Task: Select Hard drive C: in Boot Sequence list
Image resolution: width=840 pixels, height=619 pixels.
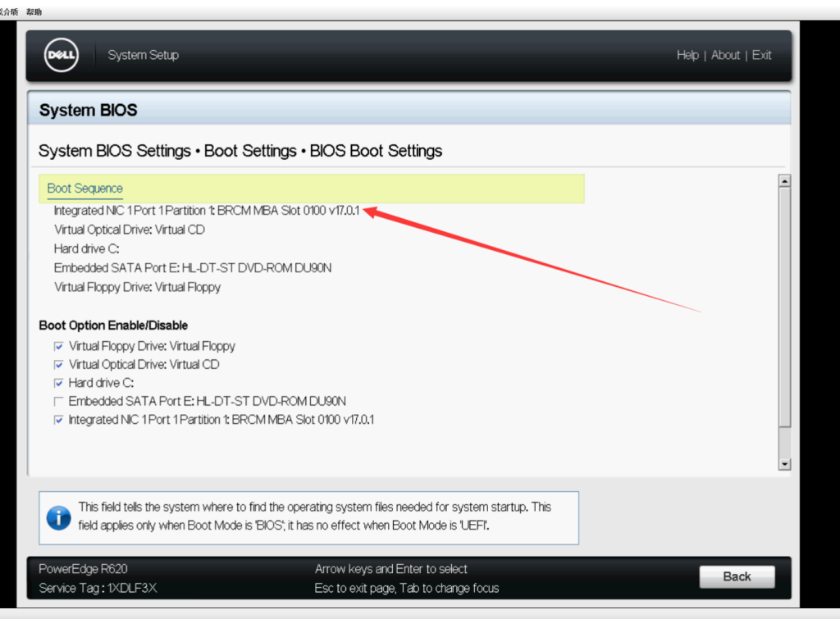Action: 86,248
